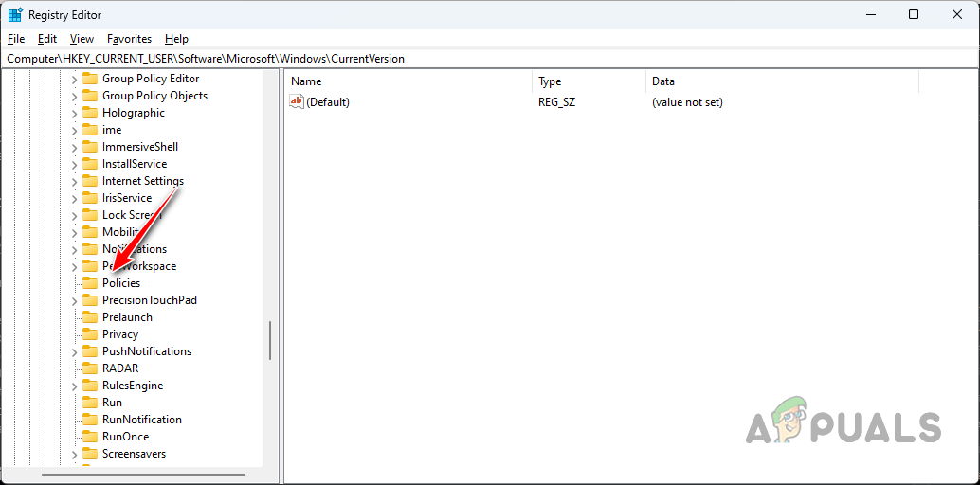The image size is (980, 485).
Task: Open the Favorites menu
Action: point(130,39)
